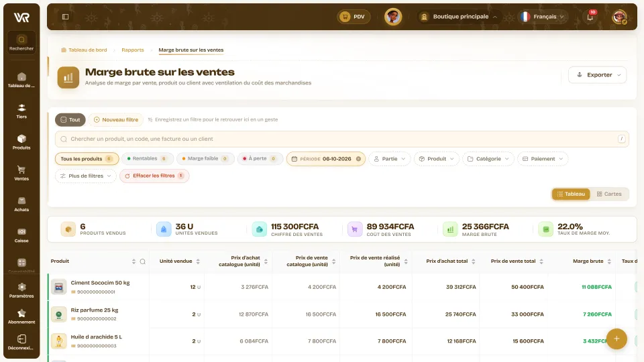Screen dimensions: 644x362
Task: Sort the Produit column
Action: click(x=133, y=261)
